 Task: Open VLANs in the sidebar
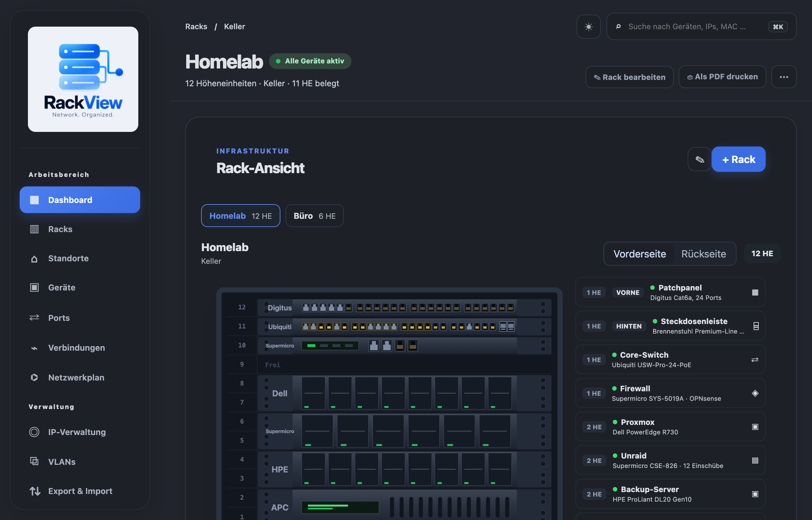(80, 462)
